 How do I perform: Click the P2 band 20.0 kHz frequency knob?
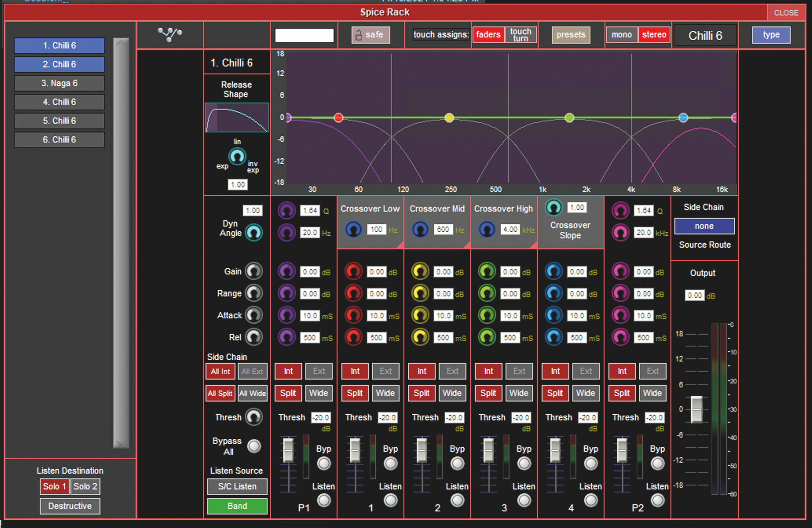(x=621, y=233)
